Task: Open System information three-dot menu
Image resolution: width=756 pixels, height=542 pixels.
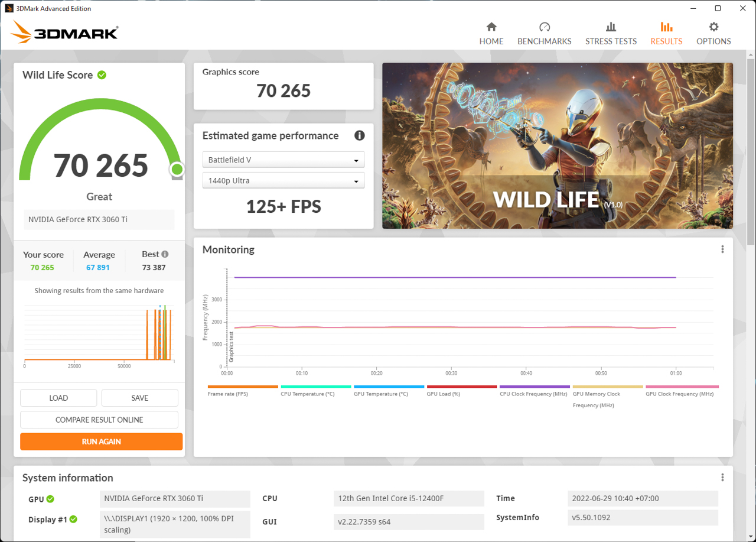Action: pyautogui.click(x=722, y=478)
